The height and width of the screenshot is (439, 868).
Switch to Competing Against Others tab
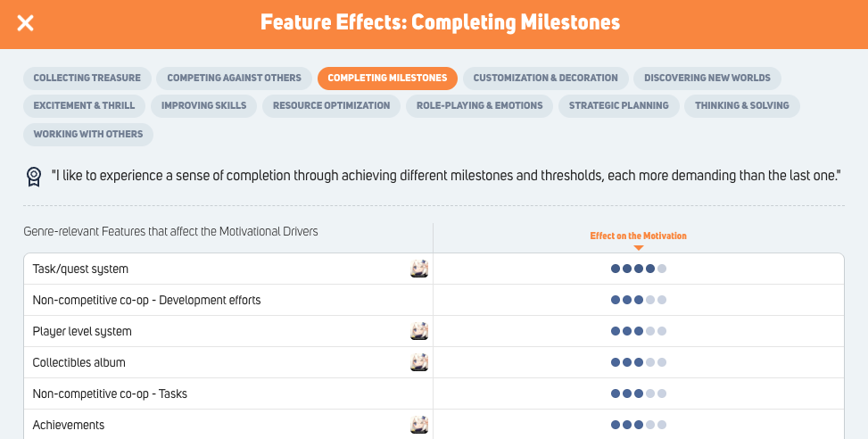(x=234, y=78)
